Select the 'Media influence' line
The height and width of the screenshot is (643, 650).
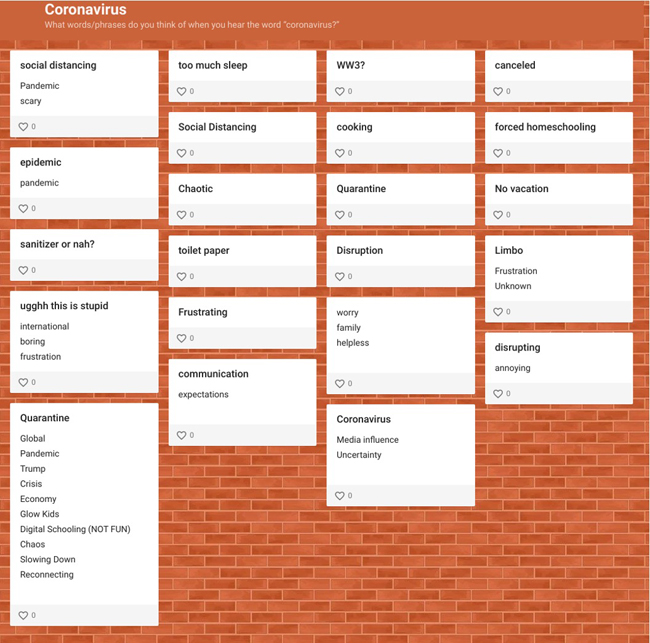[x=367, y=440]
